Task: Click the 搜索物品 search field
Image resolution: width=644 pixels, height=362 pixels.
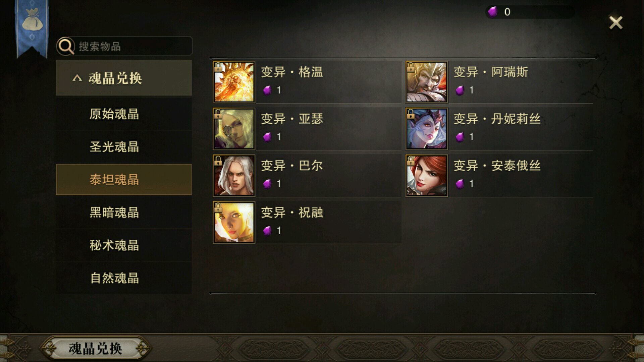Action: click(124, 46)
